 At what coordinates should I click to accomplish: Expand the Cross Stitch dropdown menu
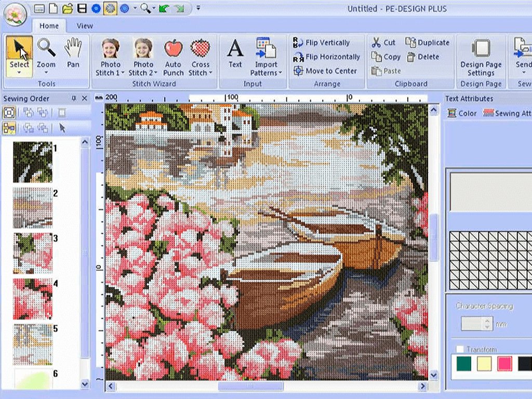tap(210, 73)
